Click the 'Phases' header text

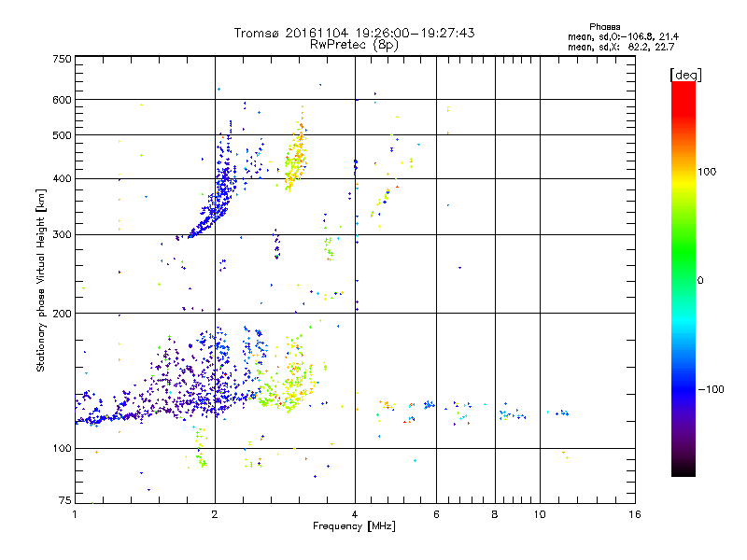point(604,27)
